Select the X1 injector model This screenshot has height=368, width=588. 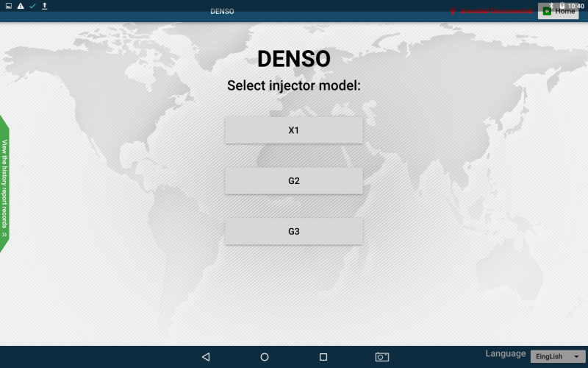[294, 130]
